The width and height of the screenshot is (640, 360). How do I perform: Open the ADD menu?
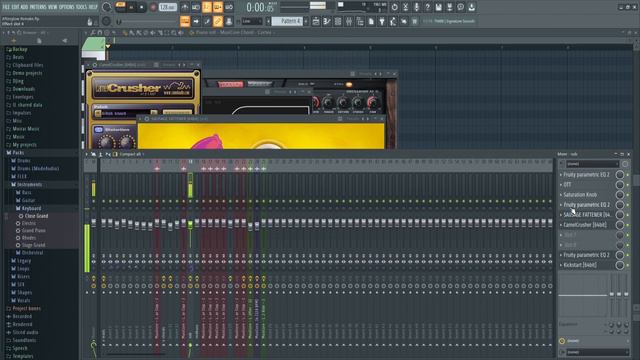tap(24, 7)
